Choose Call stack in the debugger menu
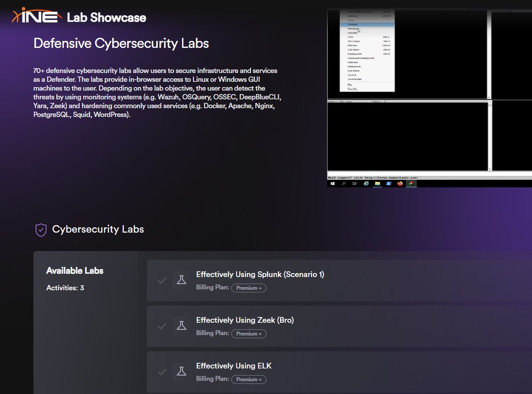Screen dimensions: 532x394 [367, 50]
